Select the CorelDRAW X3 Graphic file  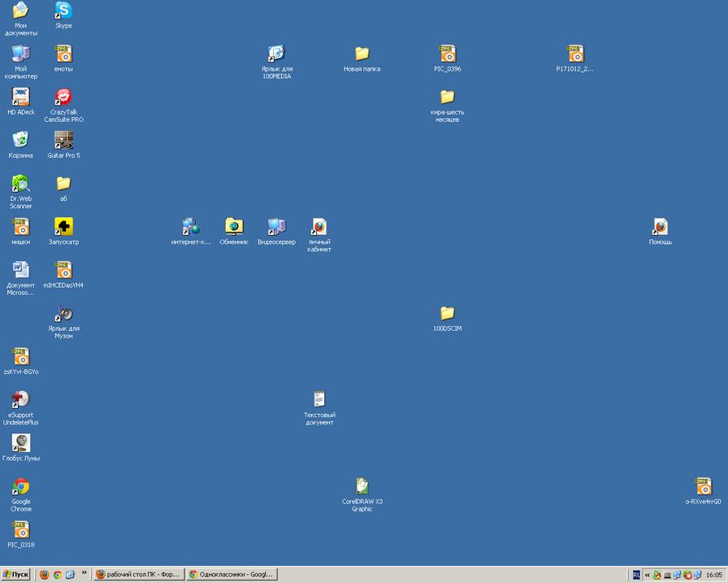click(362, 486)
